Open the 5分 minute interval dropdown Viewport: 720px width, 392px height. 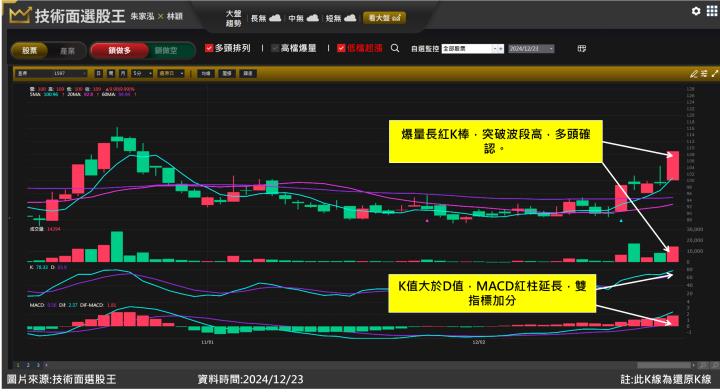(x=141, y=73)
